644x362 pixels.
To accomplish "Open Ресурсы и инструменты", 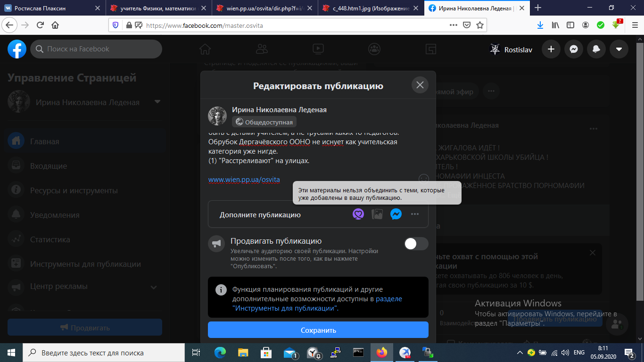I will [x=85, y=190].
